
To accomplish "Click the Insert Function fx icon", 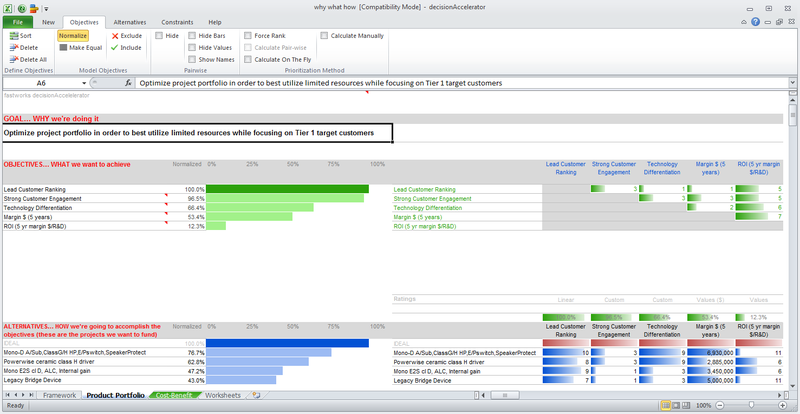I will (x=129, y=83).
